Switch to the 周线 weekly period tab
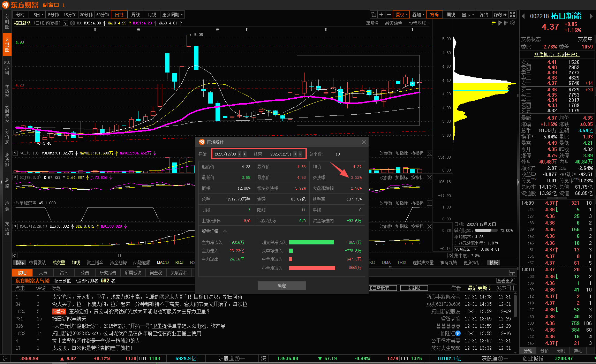The height and width of the screenshot is (364, 596). (x=136, y=15)
